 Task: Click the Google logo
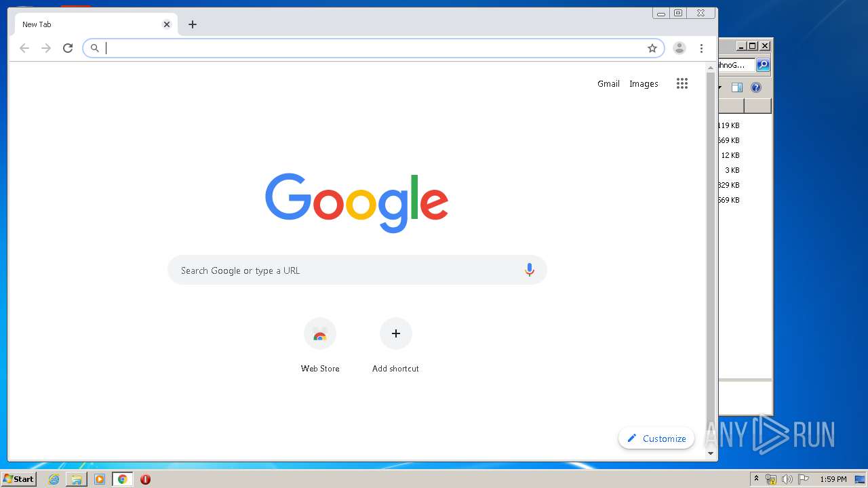357,203
